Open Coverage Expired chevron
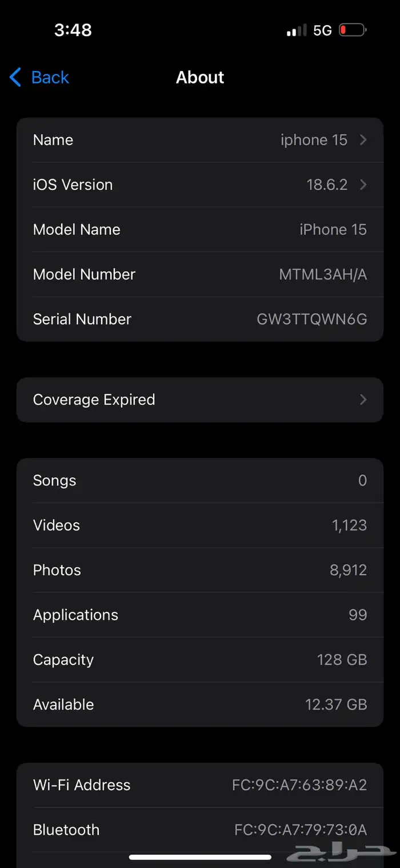The width and height of the screenshot is (400, 868). point(363,400)
